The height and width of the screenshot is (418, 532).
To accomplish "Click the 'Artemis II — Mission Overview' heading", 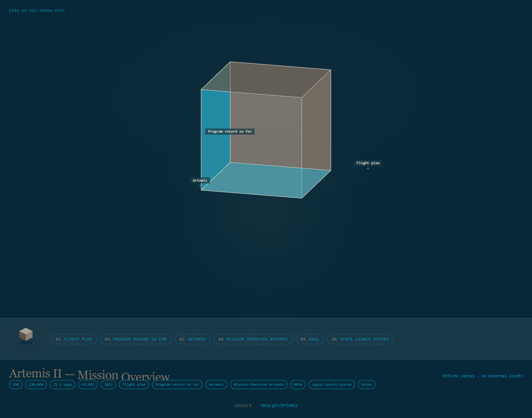I will coord(89,375).
